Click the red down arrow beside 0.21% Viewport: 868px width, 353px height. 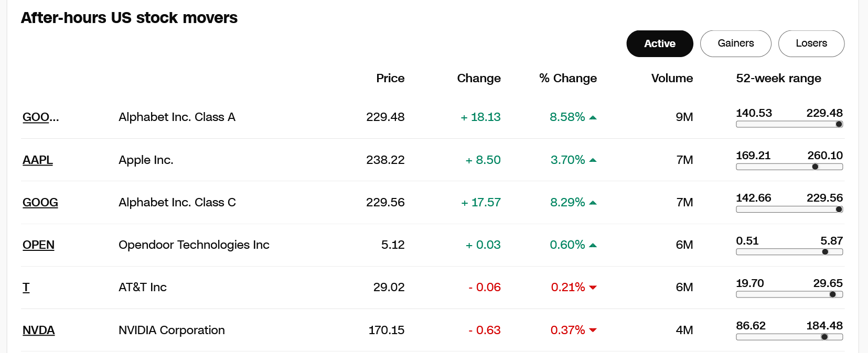coord(593,288)
